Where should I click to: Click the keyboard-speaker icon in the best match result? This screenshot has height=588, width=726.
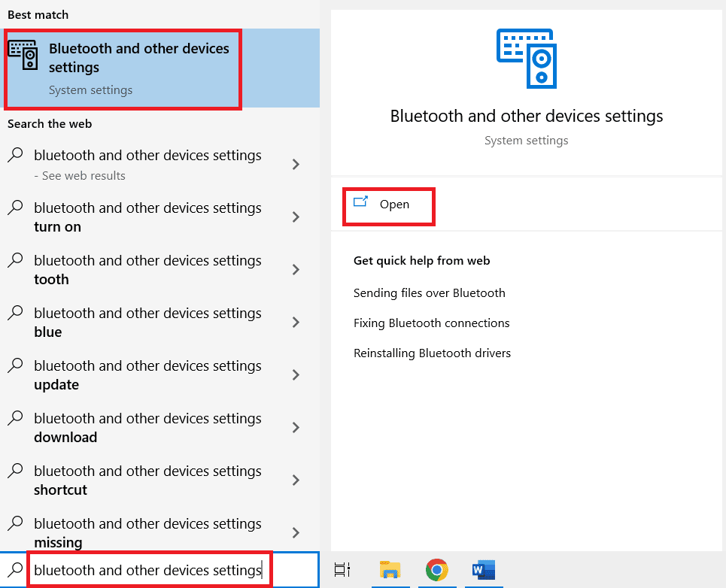(23, 55)
